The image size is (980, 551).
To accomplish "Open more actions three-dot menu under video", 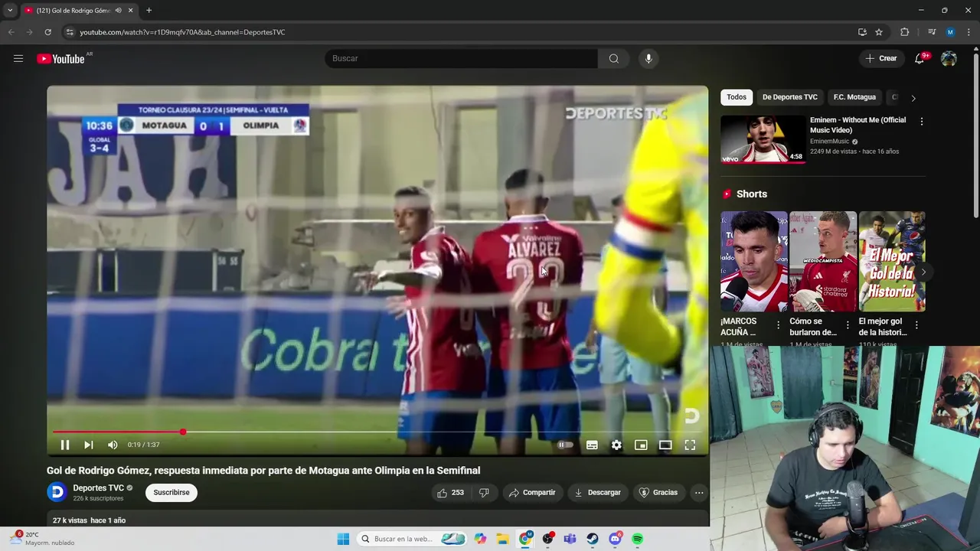I will tap(699, 493).
